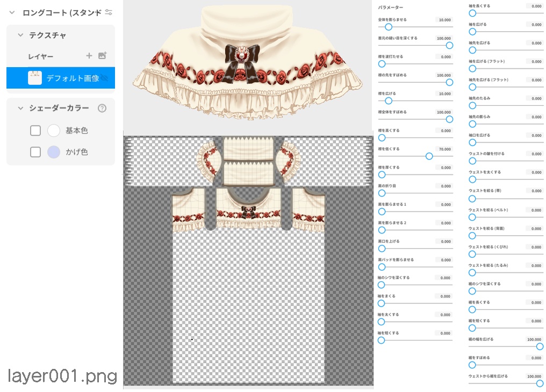The image size is (546, 392).
Task: Open the シェーダーカラー help question-mark icon
Action: click(x=101, y=107)
